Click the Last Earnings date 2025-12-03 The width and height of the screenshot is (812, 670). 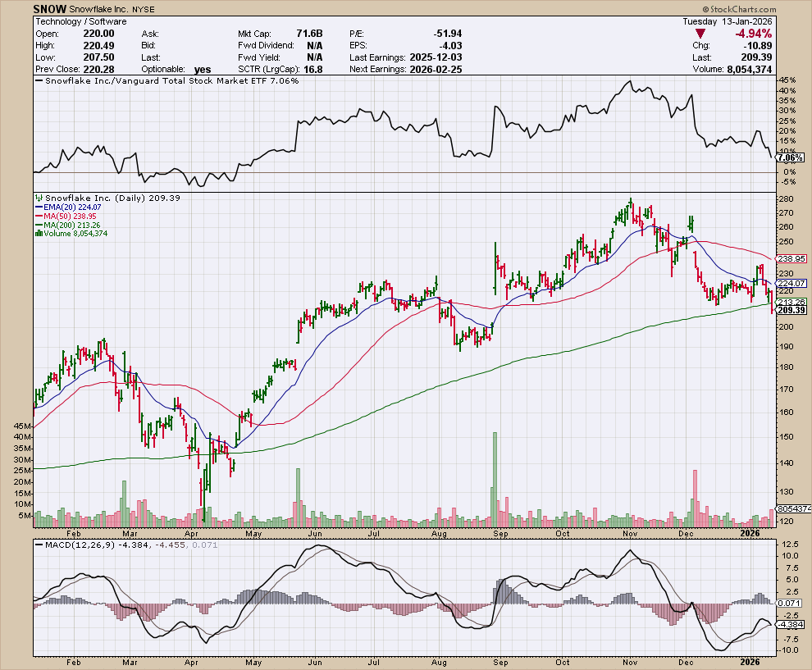point(436,57)
